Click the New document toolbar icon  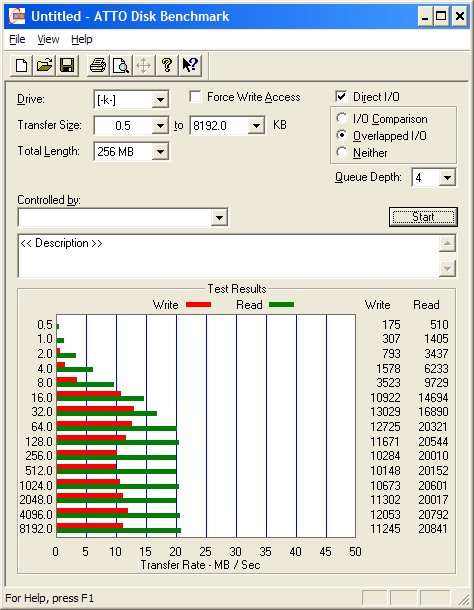22,65
